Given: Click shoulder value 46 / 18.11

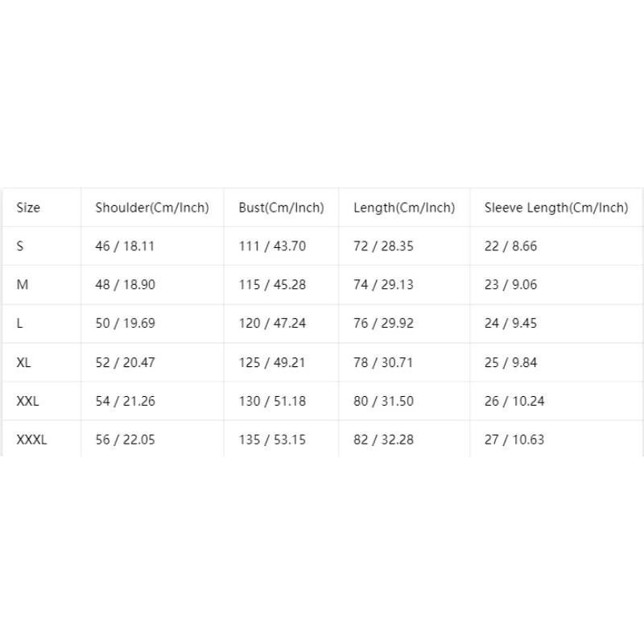Looking at the screenshot, I should click(125, 246).
